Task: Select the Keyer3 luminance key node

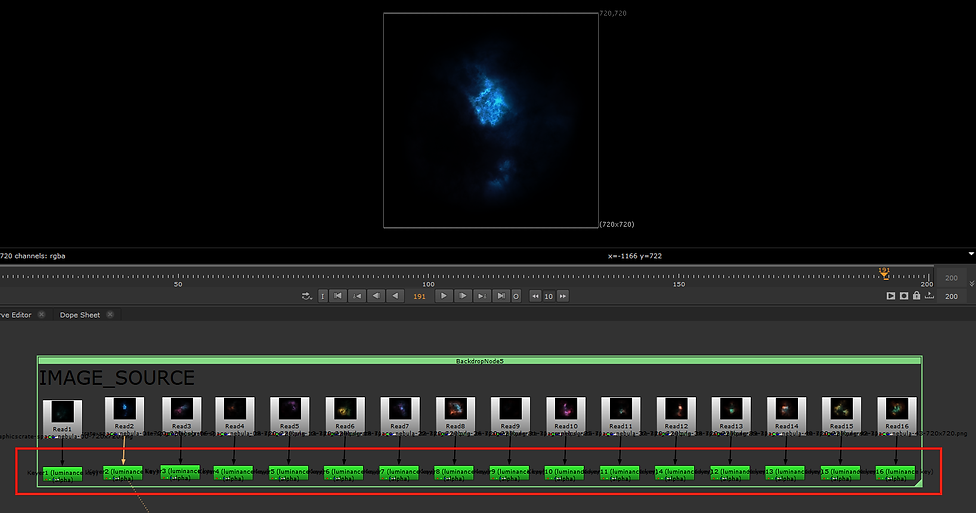Action: click(x=181, y=473)
